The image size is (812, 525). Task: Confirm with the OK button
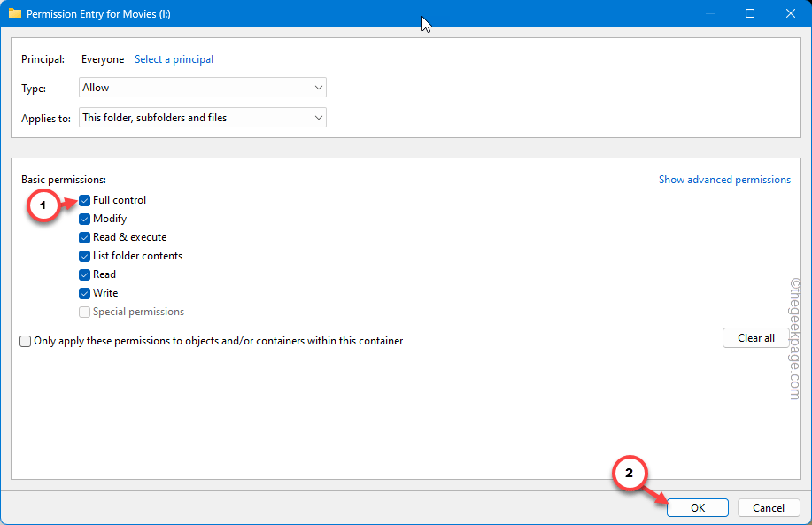tap(698, 508)
